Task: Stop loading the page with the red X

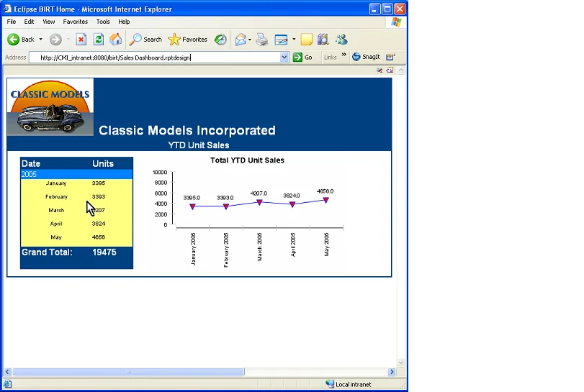Action: pos(81,39)
